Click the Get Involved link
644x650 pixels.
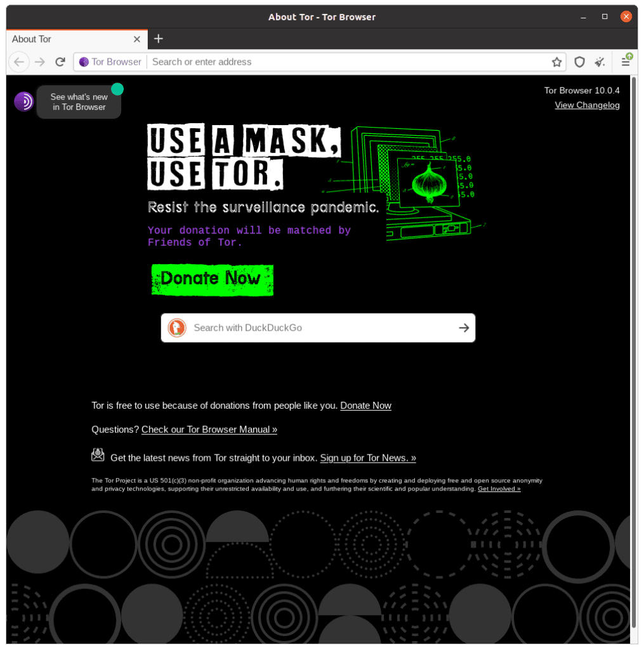[x=499, y=488]
